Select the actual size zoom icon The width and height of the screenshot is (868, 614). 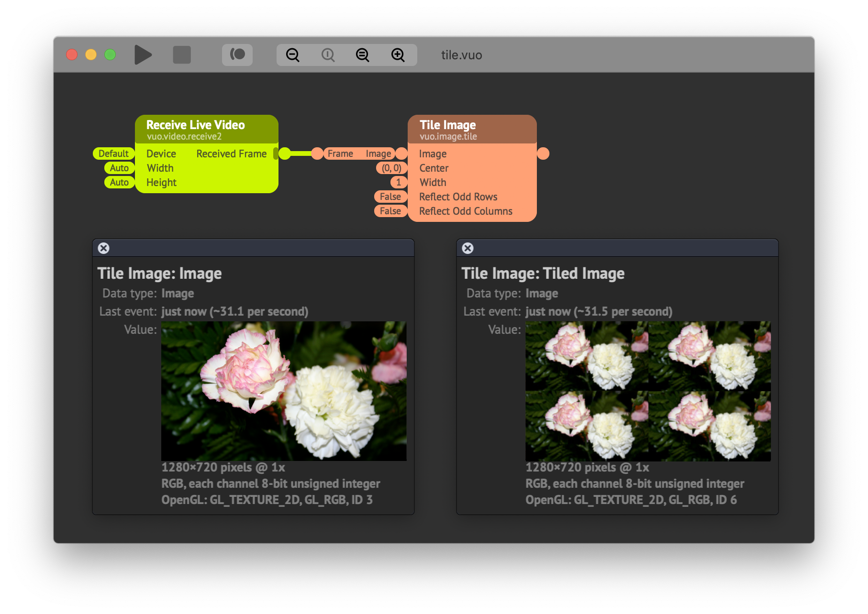point(327,55)
